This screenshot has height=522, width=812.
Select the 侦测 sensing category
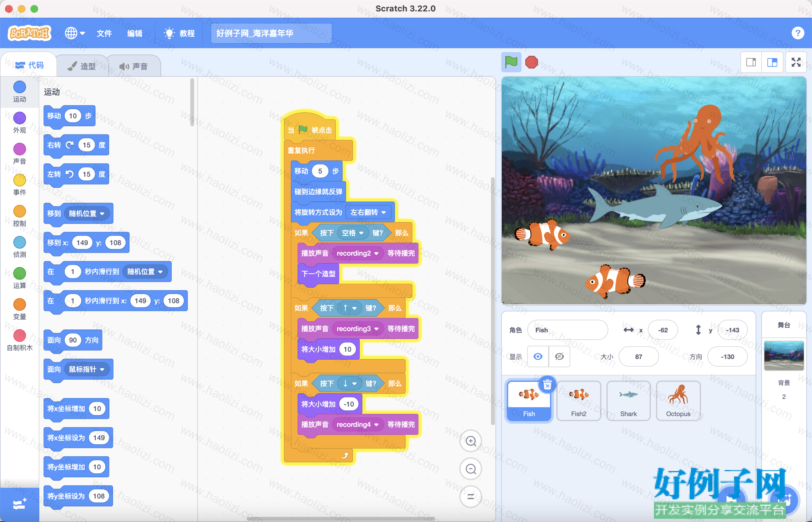point(20,247)
